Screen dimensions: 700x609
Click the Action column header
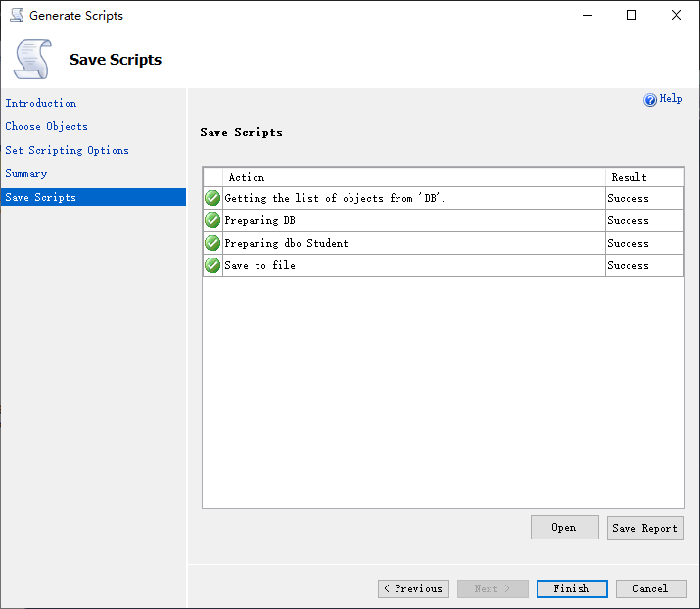click(247, 177)
